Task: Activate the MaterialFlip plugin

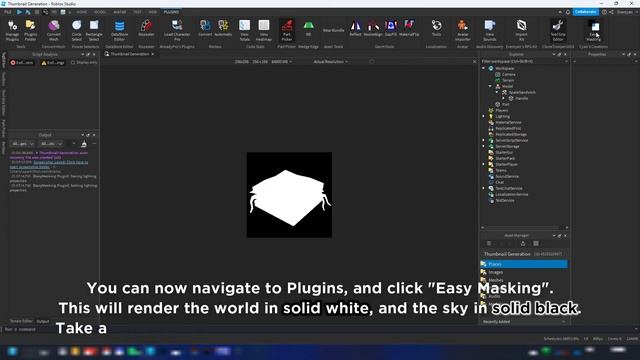Action: pyautogui.click(x=409, y=29)
